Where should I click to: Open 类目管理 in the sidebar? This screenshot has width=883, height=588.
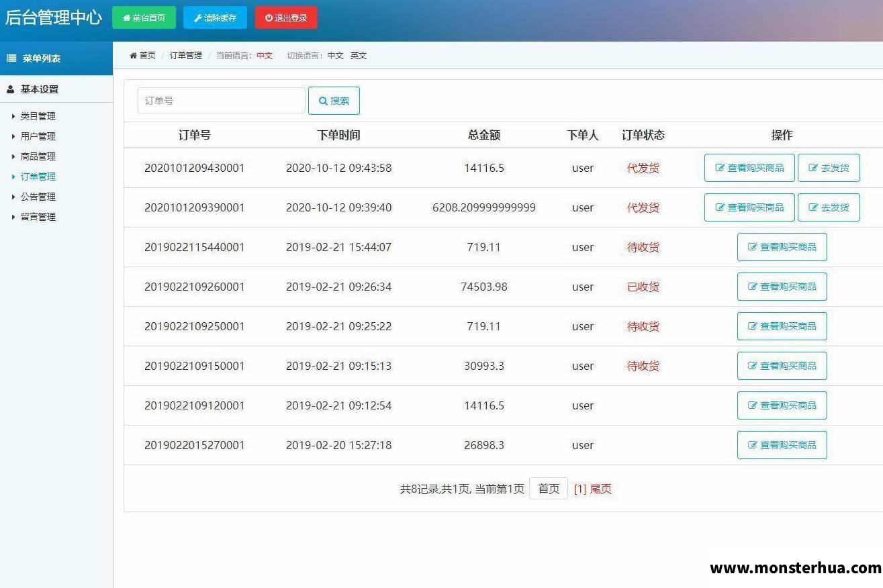pyautogui.click(x=38, y=116)
